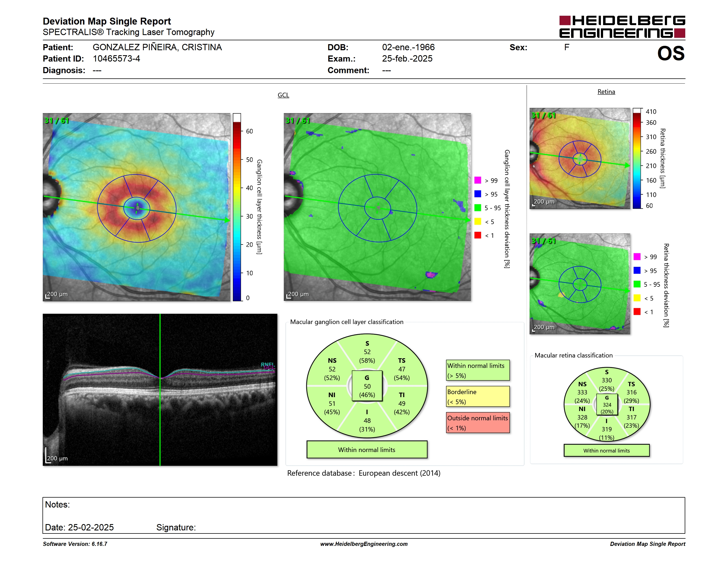Open the www.HeidelbergEngineering.com link
Viewport: 728px width, 563px height.
(x=364, y=544)
